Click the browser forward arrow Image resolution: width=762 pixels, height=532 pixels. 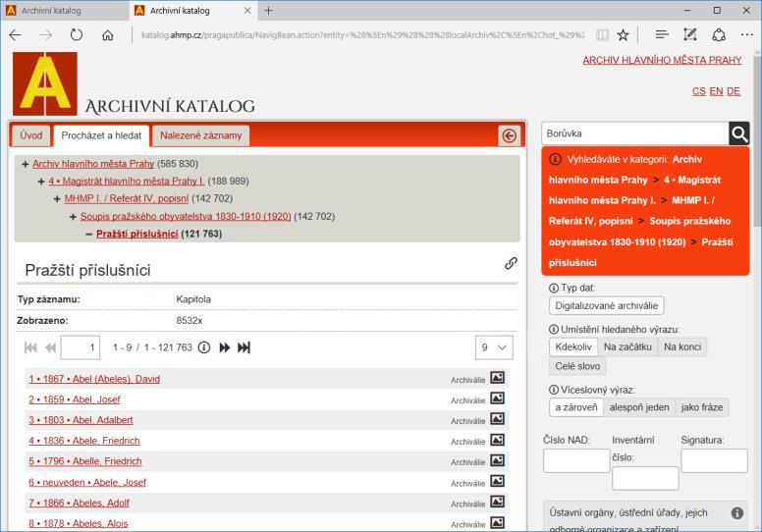pos(46,35)
